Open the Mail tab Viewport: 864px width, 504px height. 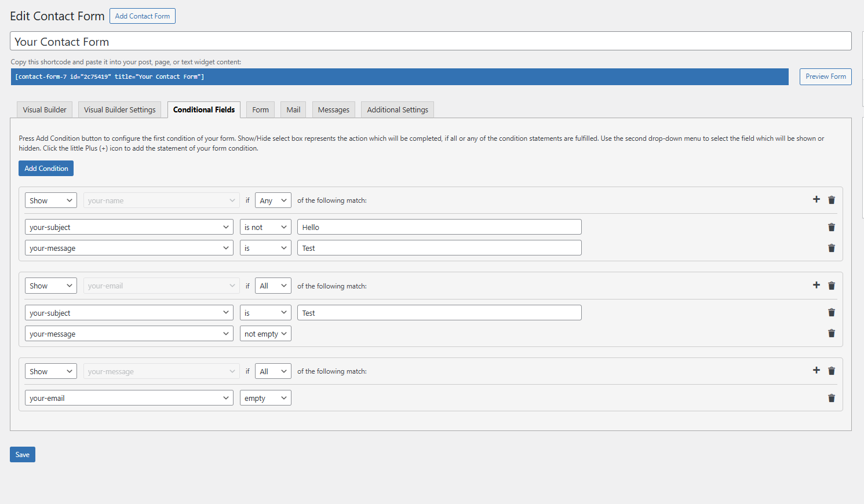[x=293, y=109]
